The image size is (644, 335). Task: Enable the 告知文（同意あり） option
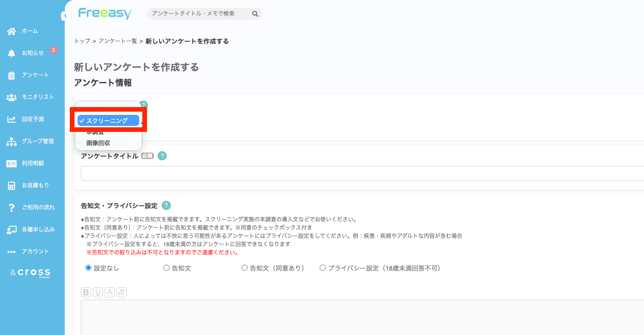point(244,267)
